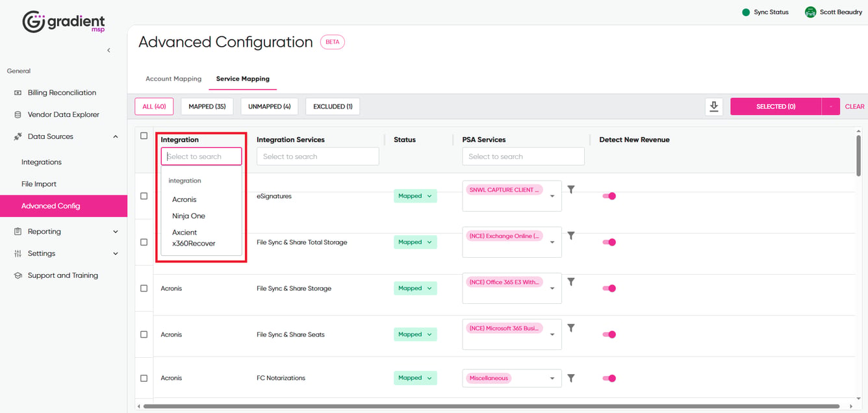
Task: Click the Gradient MSP logo
Action: click(x=64, y=22)
